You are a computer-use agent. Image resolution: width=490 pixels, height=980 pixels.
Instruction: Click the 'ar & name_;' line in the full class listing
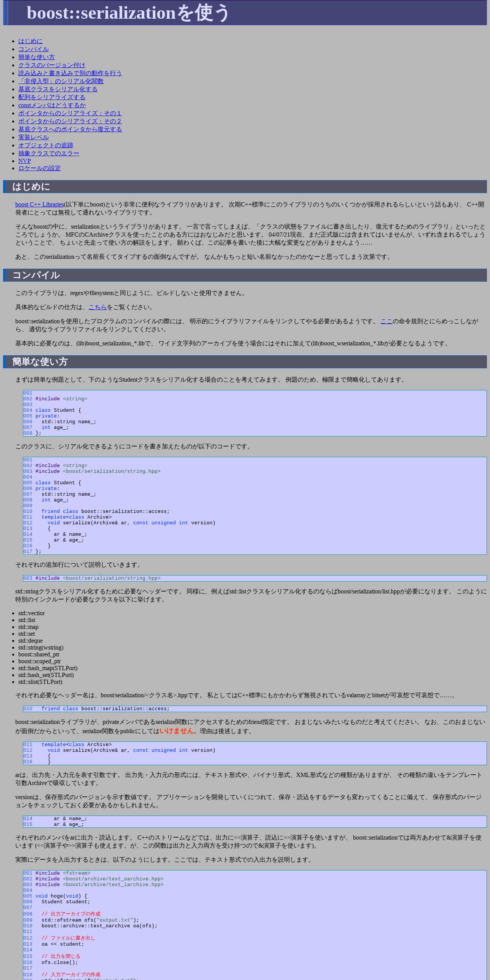coord(70,534)
